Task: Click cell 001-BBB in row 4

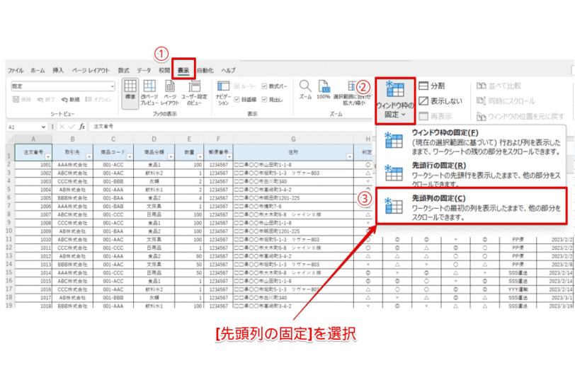Action: (113, 181)
